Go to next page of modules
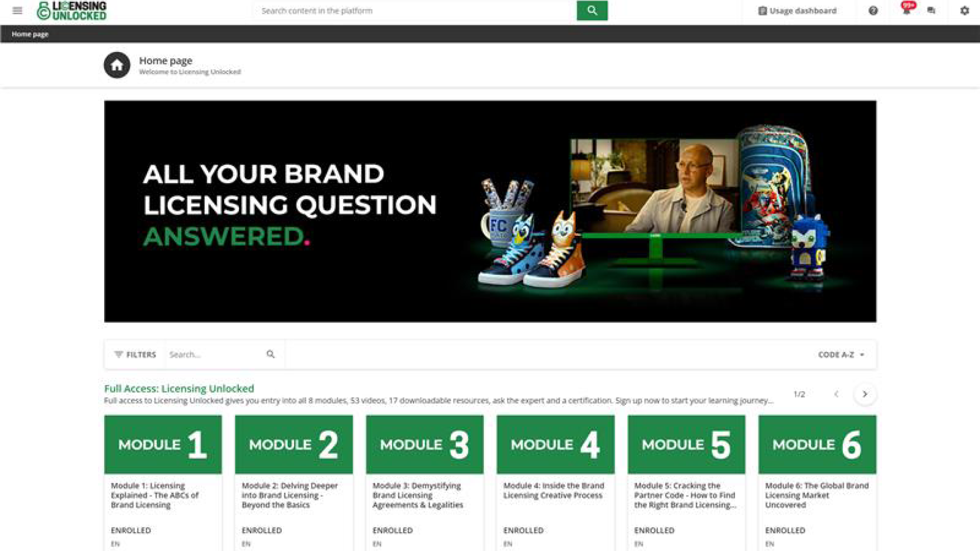The width and height of the screenshot is (980, 551). pyautogui.click(x=865, y=394)
